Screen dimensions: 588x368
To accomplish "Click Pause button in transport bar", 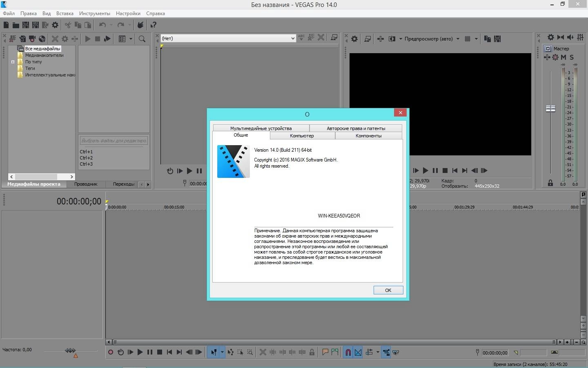I will (x=150, y=352).
